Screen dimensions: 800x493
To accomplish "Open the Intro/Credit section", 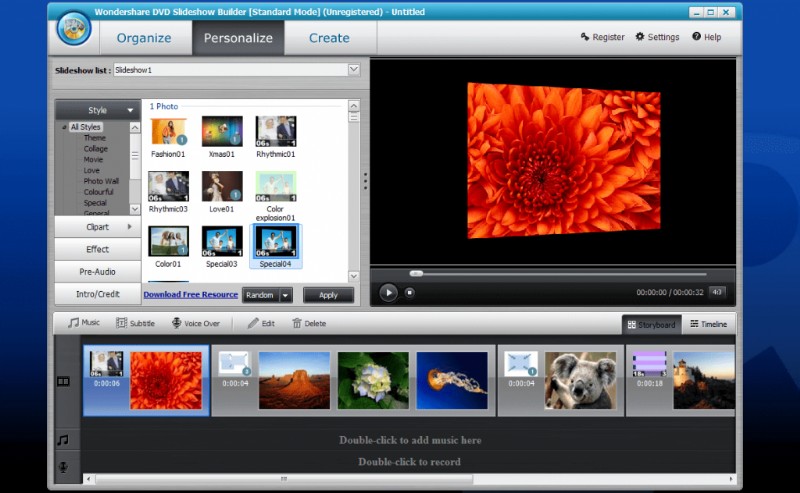I will tap(97, 294).
